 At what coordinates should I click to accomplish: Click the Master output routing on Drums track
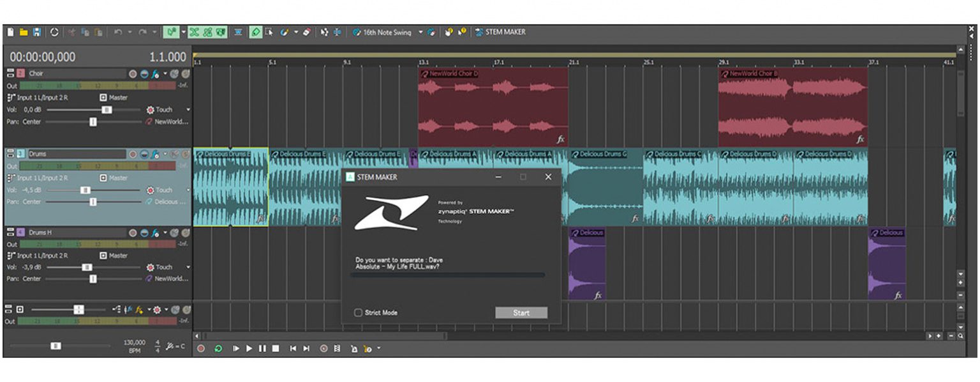tap(103, 178)
